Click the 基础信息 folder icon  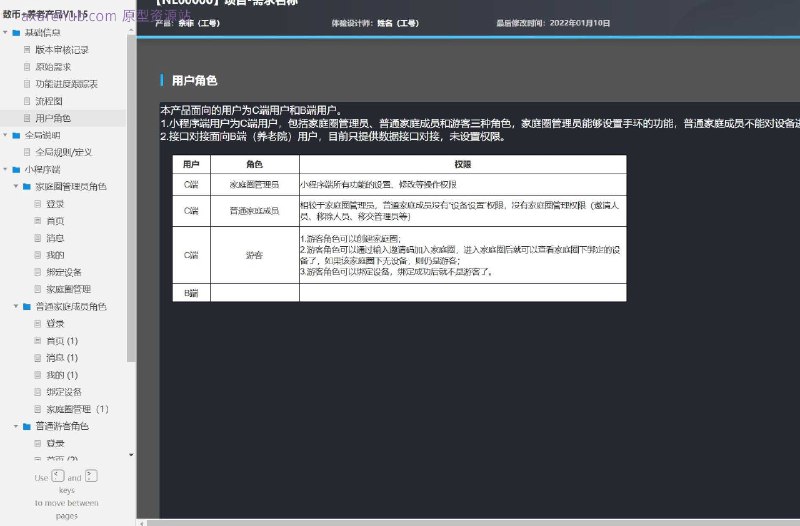click(16, 33)
